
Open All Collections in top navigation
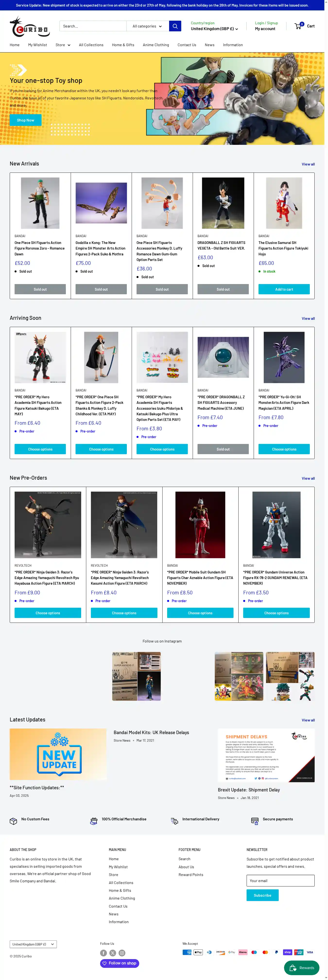pyautogui.click(x=91, y=45)
